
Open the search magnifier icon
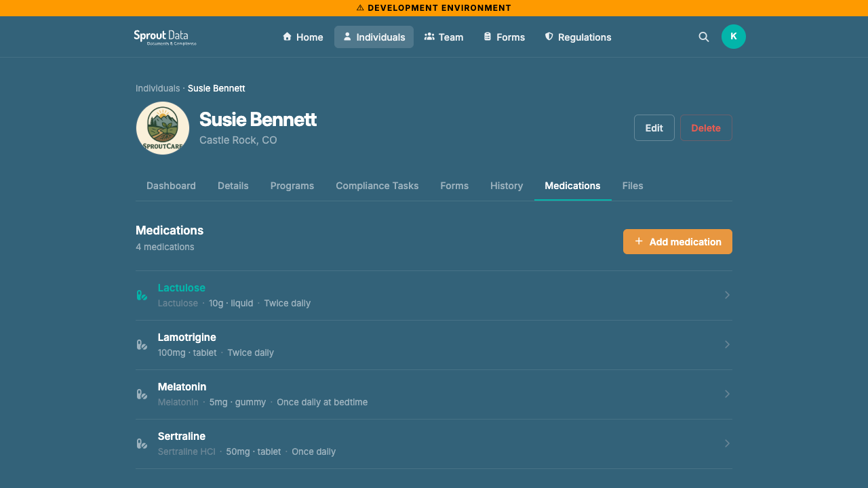point(704,37)
